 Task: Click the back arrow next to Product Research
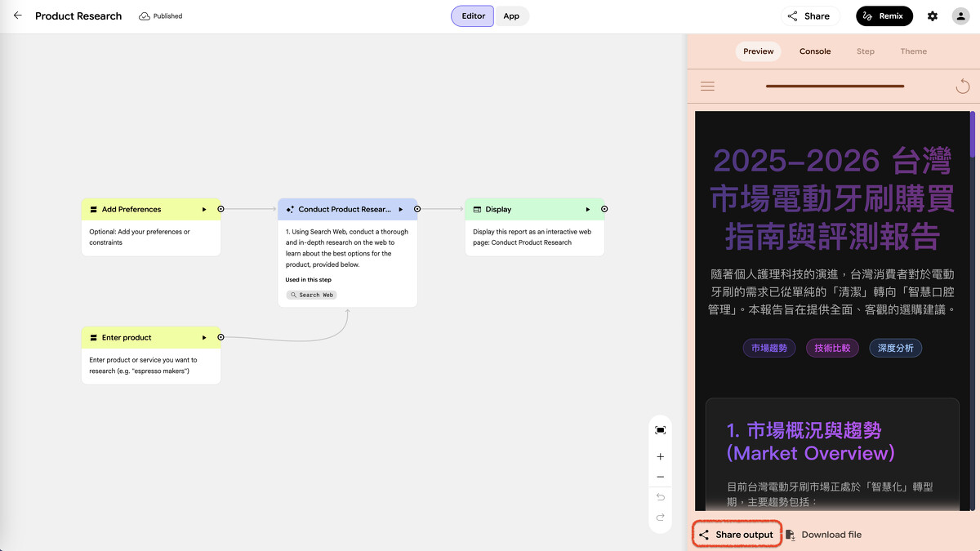[x=18, y=16]
